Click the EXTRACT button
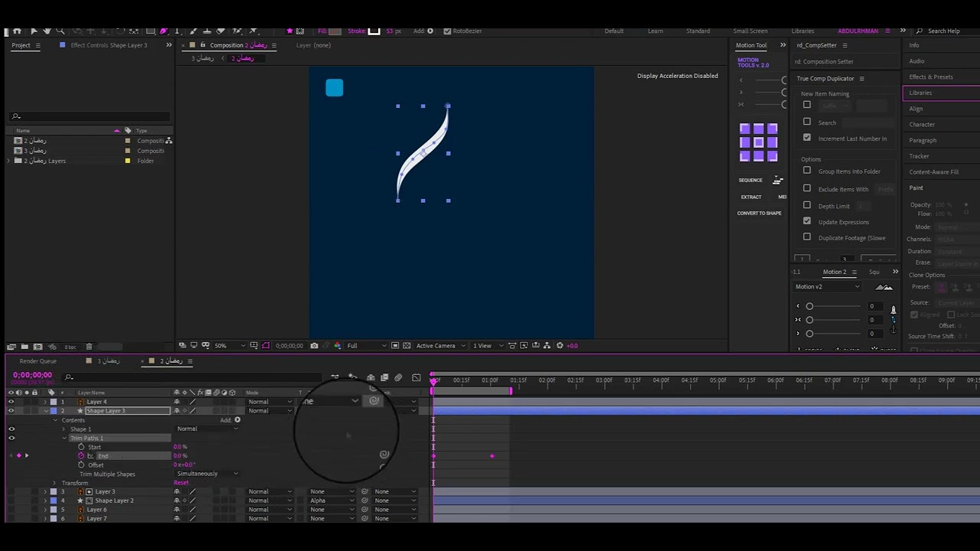The image size is (980, 551). (x=750, y=197)
